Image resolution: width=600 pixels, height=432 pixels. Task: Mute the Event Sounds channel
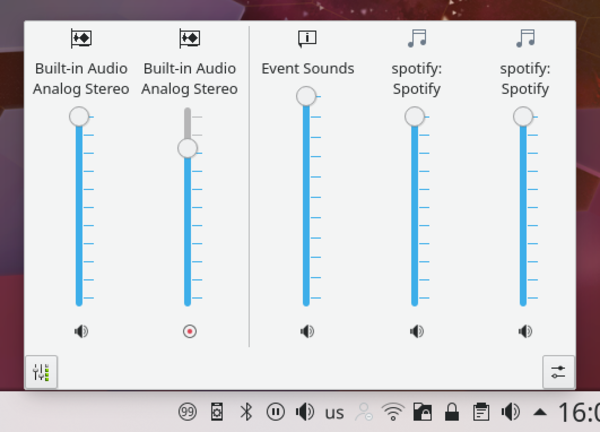pos(307,331)
